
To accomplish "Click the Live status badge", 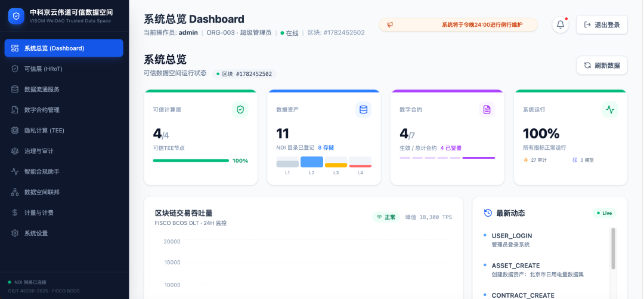I will pos(604,213).
